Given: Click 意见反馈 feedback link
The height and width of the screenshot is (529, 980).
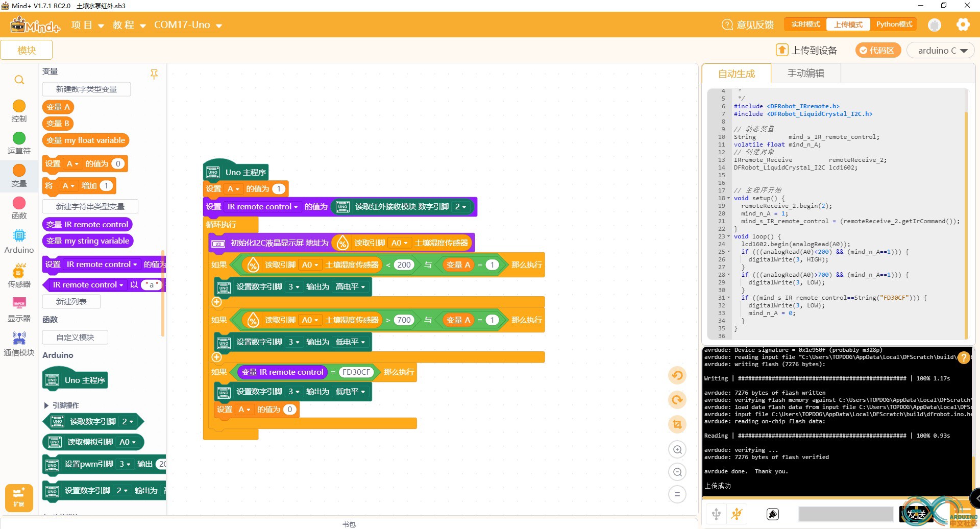Looking at the screenshot, I should click(x=748, y=25).
